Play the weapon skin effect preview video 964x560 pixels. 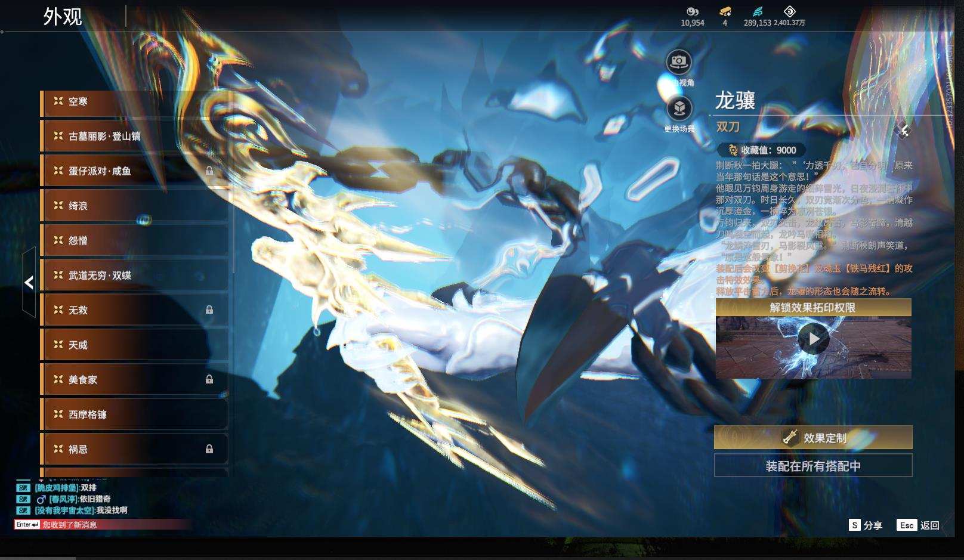coord(813,339)
